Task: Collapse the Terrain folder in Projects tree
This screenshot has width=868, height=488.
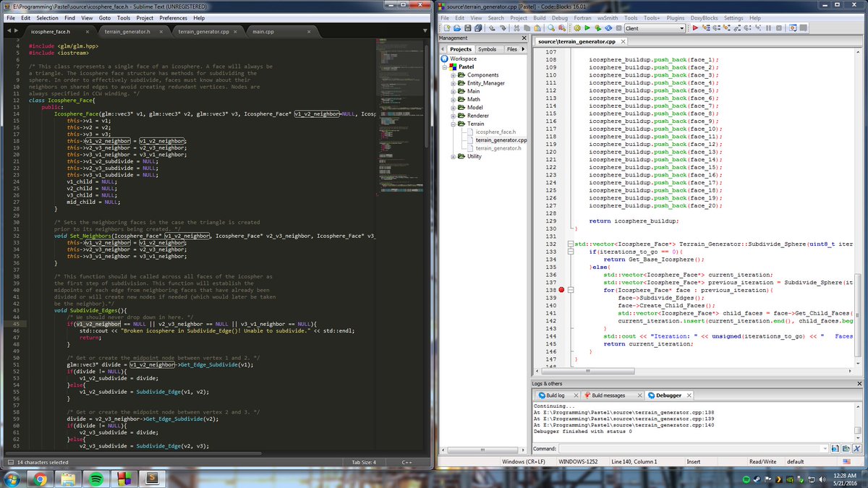Action: tap(453, 124)
